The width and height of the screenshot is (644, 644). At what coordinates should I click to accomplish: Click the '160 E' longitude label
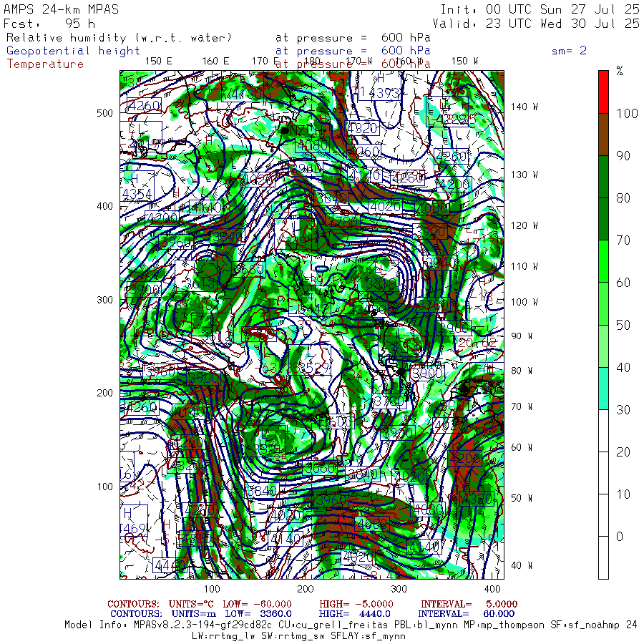click(215, 62)
